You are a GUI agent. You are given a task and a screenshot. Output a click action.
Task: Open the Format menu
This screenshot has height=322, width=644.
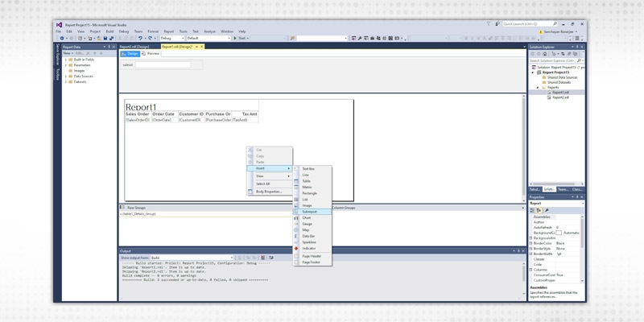coord(152,31)
